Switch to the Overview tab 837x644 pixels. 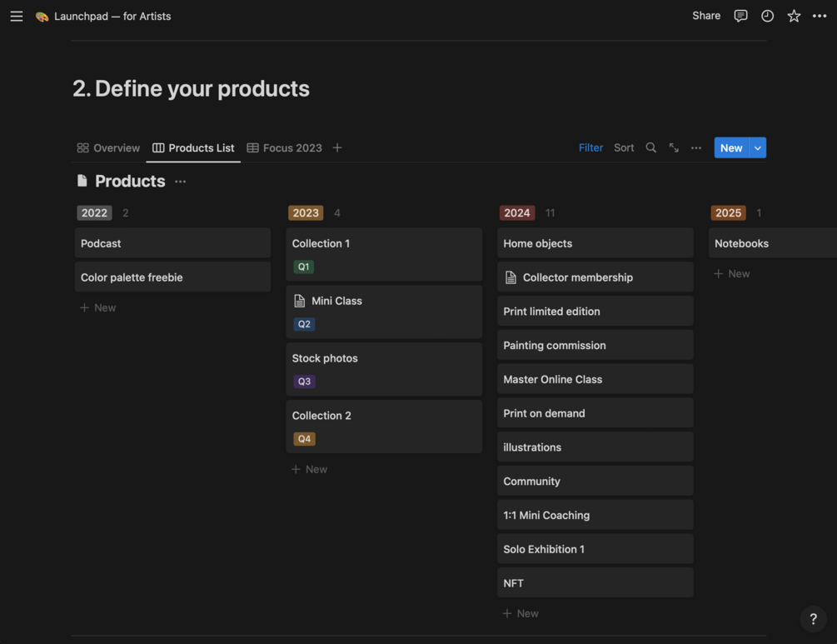point(108,147)
